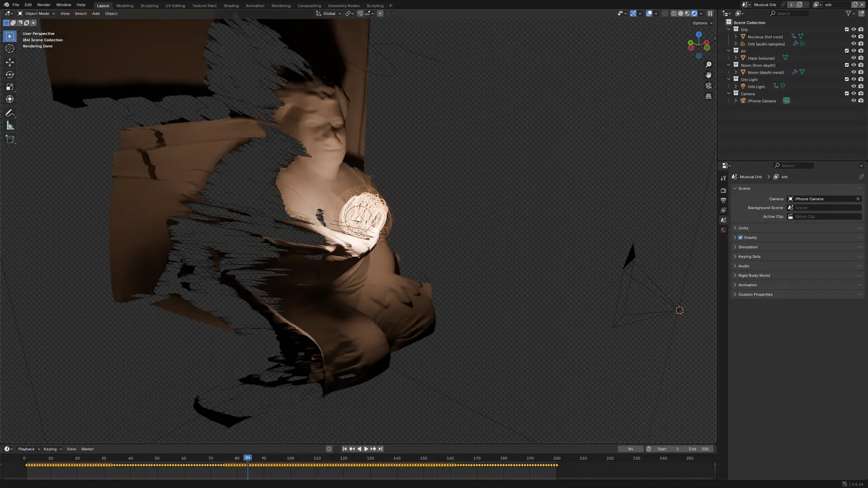868x488 pixels.
Task: Open the Object Mode dropdown
Action: (x=36, y=14)
